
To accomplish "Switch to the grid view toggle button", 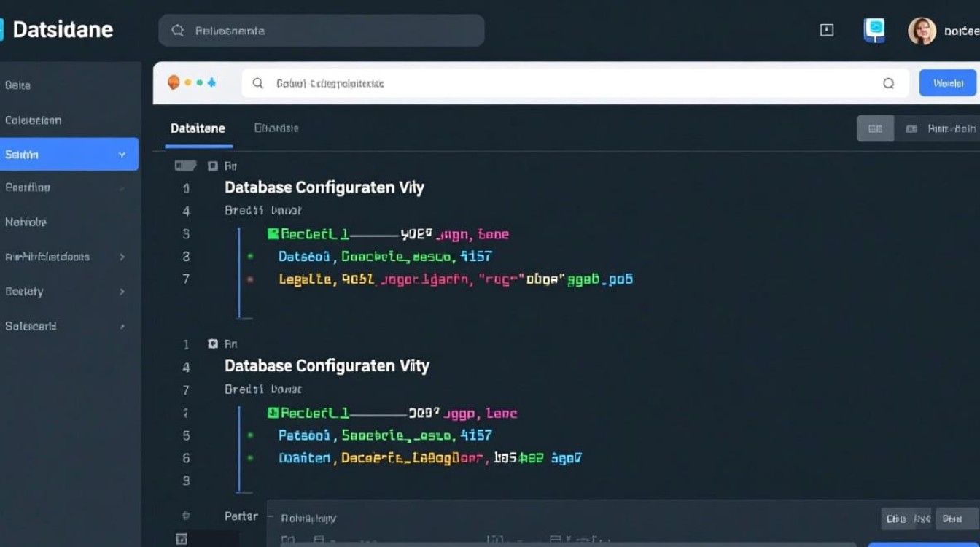I will (x=875, y=128).
